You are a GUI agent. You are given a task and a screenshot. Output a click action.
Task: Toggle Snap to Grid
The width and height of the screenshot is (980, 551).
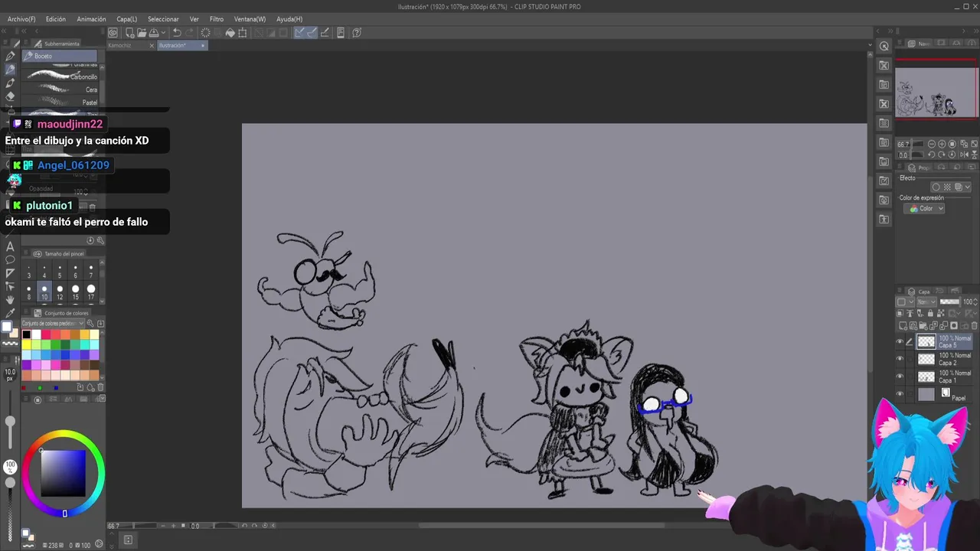pyautogui.click(x=325, y=33)
